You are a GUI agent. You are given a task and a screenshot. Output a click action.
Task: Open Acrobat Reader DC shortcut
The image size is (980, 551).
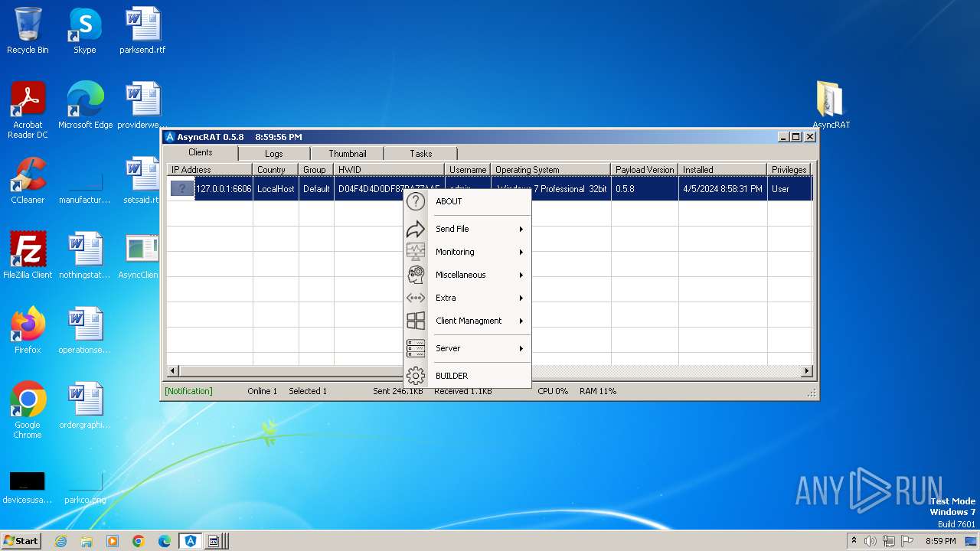click(x=28, y=110)
